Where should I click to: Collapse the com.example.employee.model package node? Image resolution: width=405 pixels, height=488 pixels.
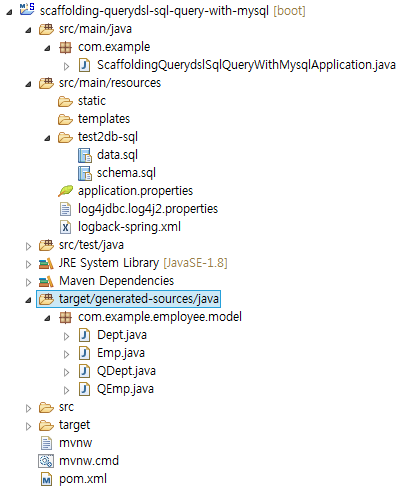pos(47,318)
